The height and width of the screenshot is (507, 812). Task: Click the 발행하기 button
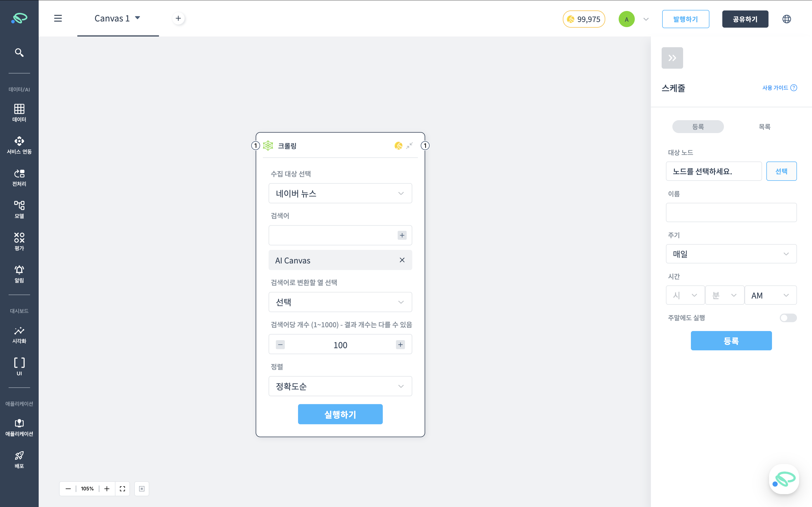pyautogui.click(x=686, y=19)
